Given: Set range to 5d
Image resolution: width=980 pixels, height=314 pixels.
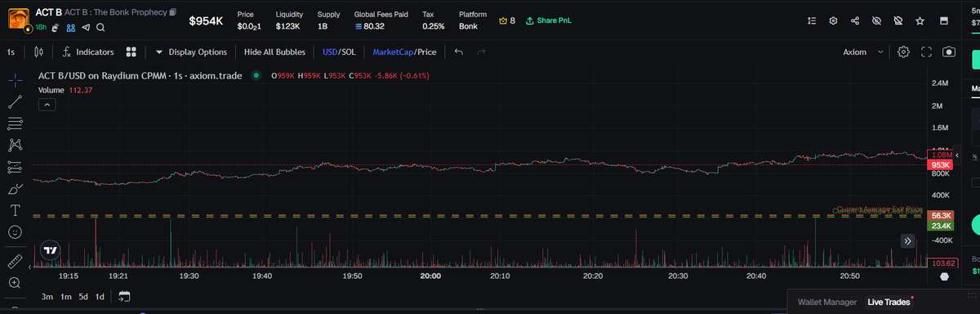Looking at the screenshot, I should [x=83, y=297].
